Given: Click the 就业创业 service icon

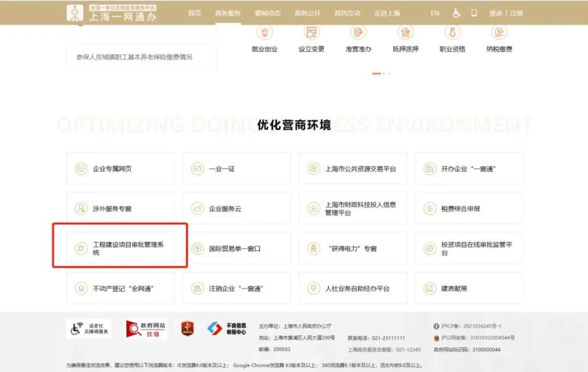Looking at the screenshot, I should coord(265,33).
